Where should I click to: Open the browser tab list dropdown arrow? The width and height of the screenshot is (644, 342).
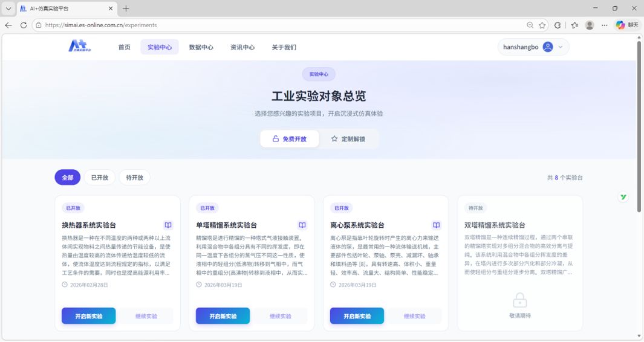[x=8, y=8]
